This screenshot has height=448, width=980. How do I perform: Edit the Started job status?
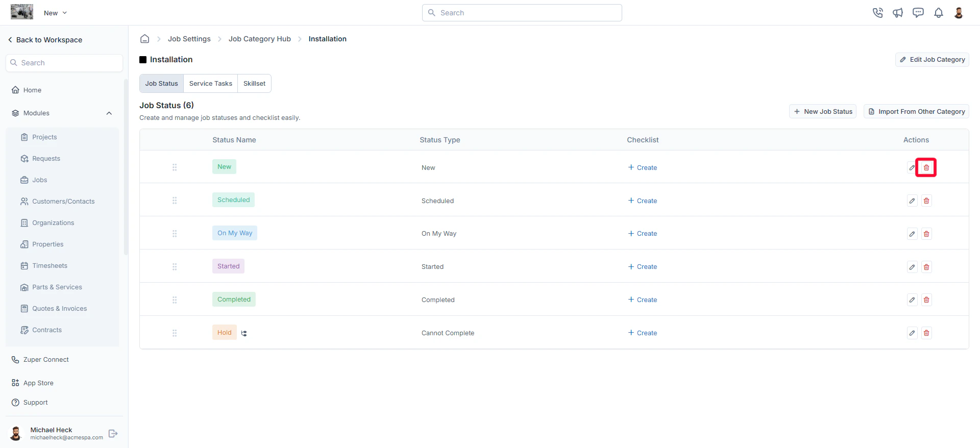[912, 267]
